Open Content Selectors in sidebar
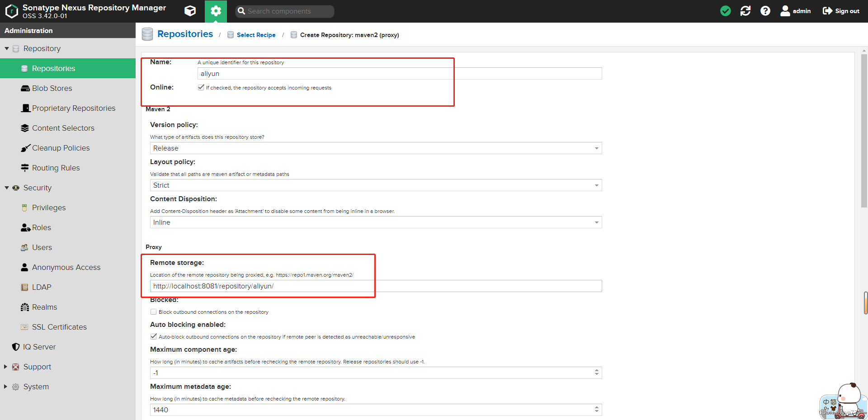868x420 pixels. point(68,128)
